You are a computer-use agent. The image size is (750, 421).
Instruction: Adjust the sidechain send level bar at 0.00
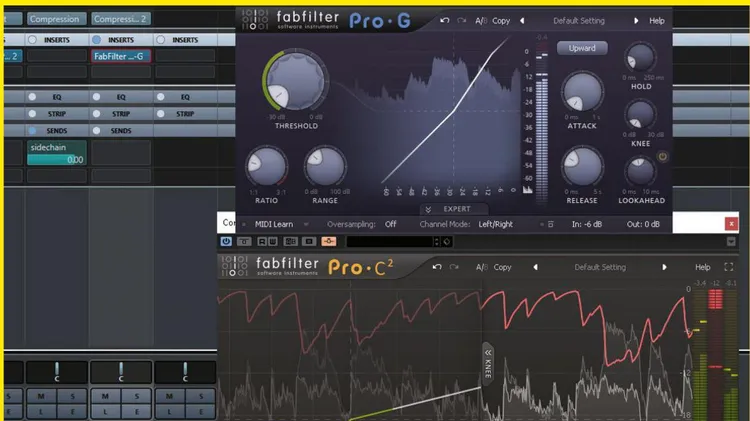[x=56, y=160]
